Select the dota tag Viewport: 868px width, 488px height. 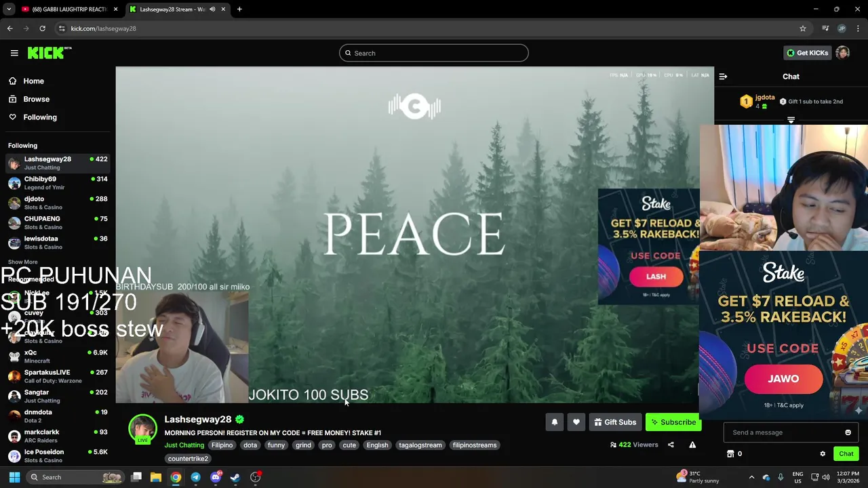coord(250,445)
